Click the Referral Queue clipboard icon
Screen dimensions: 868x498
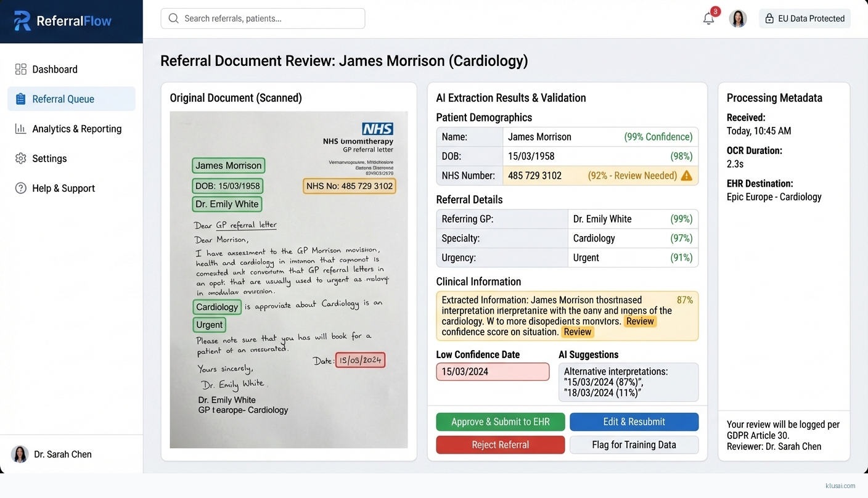click(21, 99)
